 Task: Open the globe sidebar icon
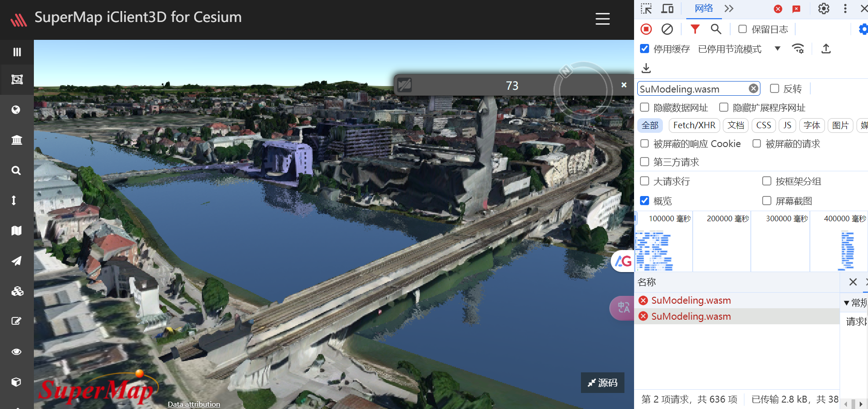(16, 109)
